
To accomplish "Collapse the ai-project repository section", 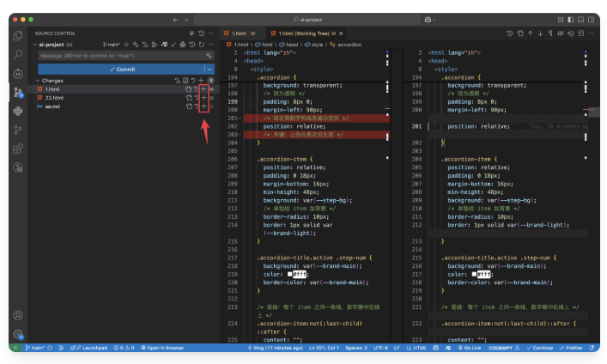I will click(x=35, y=45).
